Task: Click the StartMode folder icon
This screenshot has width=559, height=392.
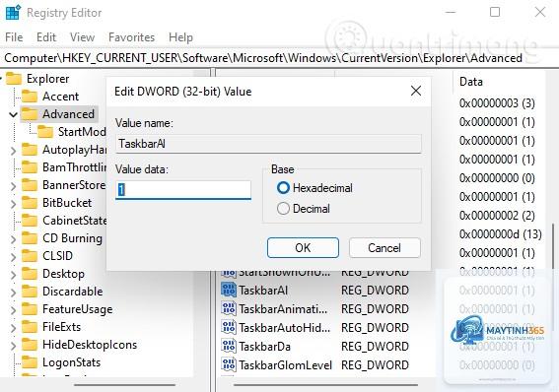Action: tap(45, 132)
